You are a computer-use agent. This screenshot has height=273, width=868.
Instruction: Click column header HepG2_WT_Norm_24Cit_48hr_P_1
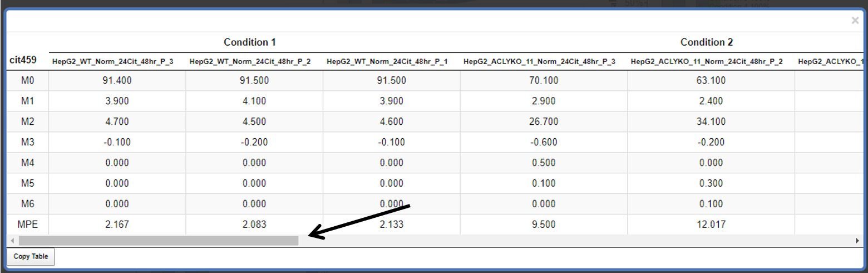387,62
